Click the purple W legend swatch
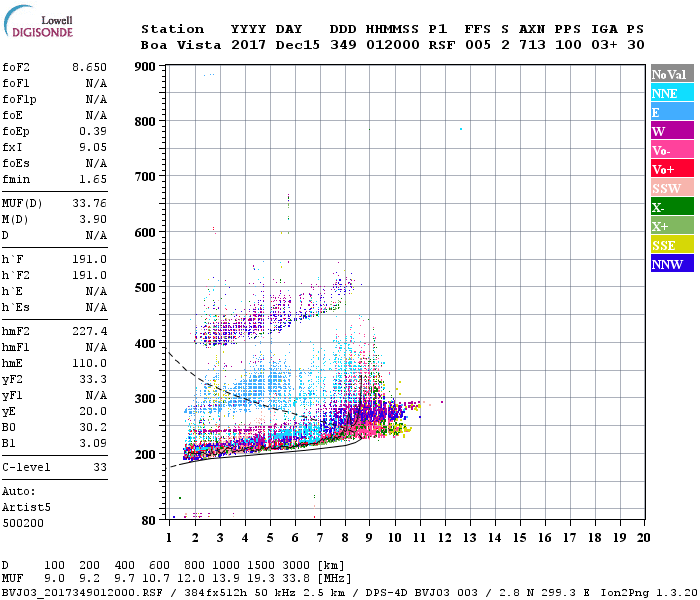Viewport: 700px width, 600px height. (670, 131)
